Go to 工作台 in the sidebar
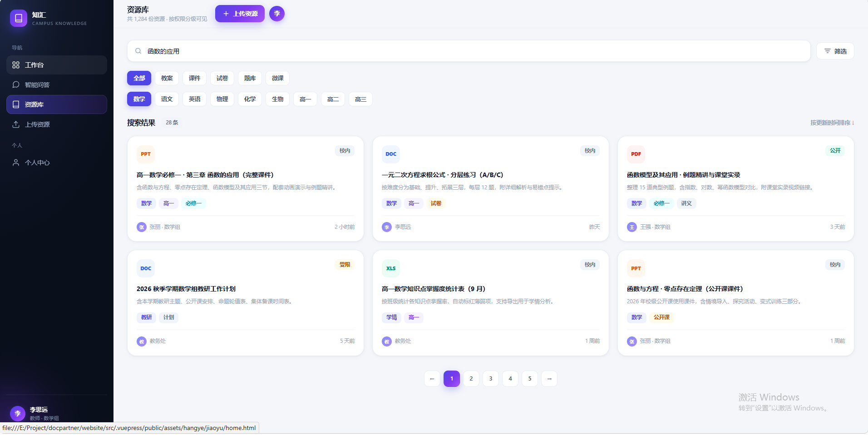This screenshot has height=435, width=868. coord(57,65)
